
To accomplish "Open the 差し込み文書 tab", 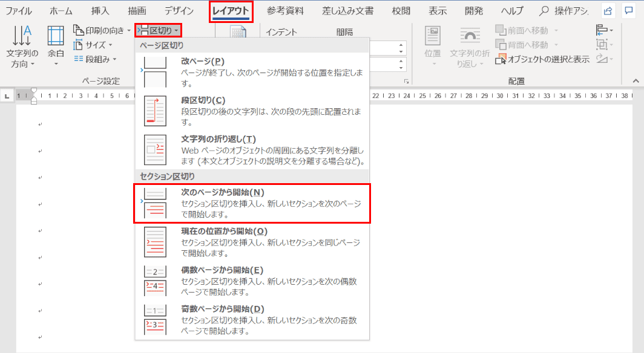I will click(348, 11).
